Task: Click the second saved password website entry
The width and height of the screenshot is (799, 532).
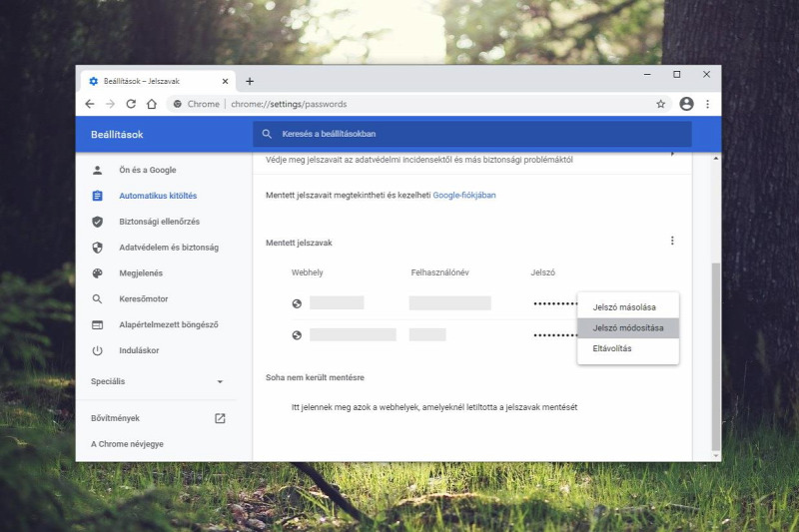Action: [353, 334]
